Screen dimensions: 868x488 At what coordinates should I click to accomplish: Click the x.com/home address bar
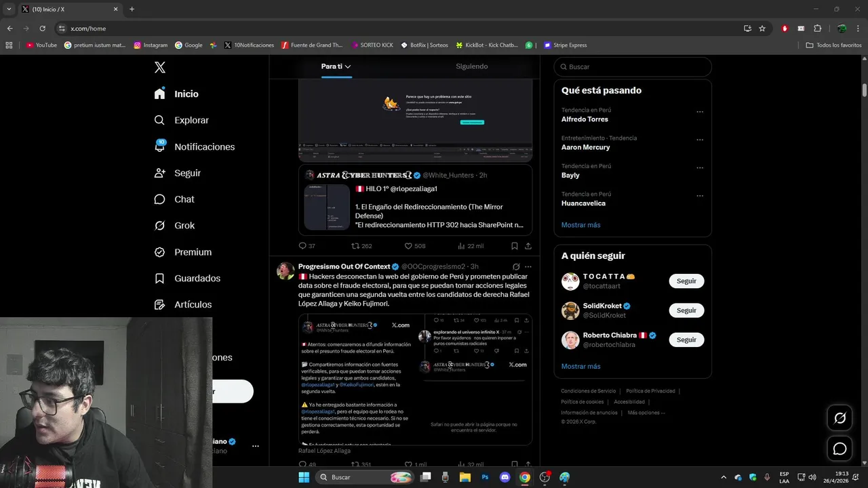tap(400, 28)
